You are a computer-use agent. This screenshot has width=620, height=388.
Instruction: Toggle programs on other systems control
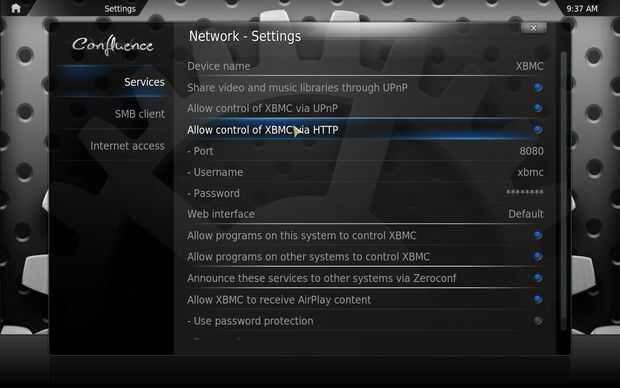pos(537,257)
